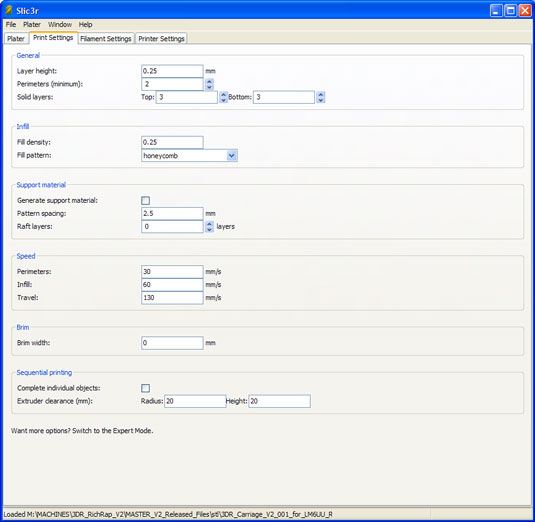Maximize the Slic3r window

(x=510, y=11)
